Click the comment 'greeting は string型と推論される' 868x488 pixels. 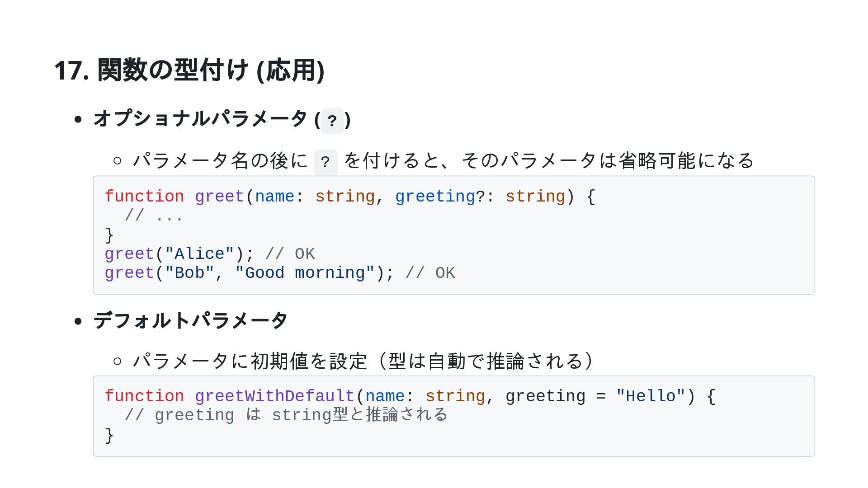pyautogui.click(x=286, y=415)
